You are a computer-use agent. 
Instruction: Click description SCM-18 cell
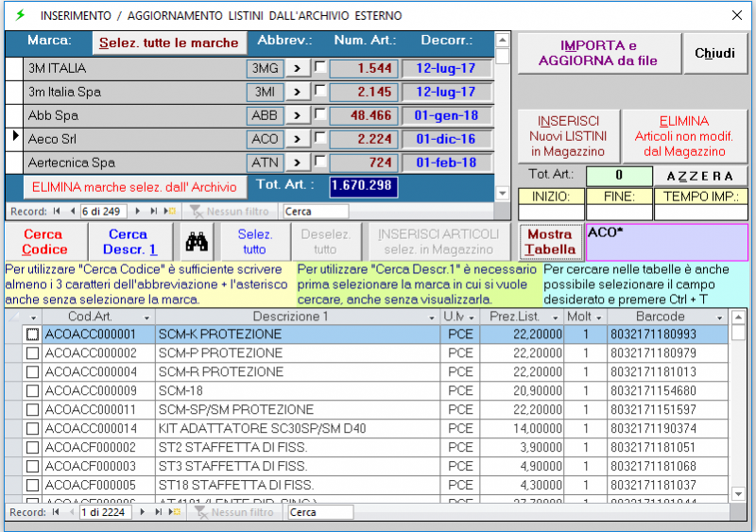pyautogui.click(x=298, y=390)
